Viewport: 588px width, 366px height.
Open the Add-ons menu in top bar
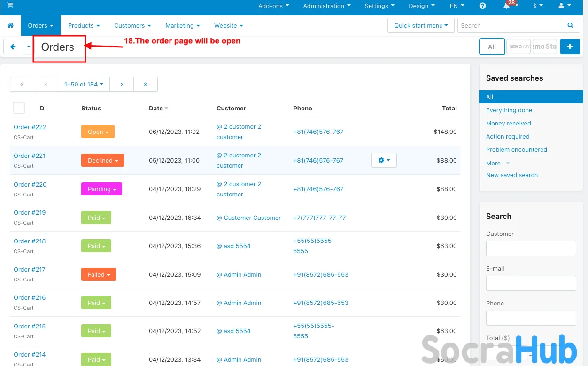point(273,6)
